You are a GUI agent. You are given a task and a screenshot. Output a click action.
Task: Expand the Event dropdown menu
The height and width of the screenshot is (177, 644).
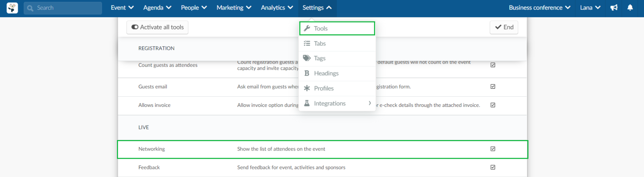click(122, 8)
